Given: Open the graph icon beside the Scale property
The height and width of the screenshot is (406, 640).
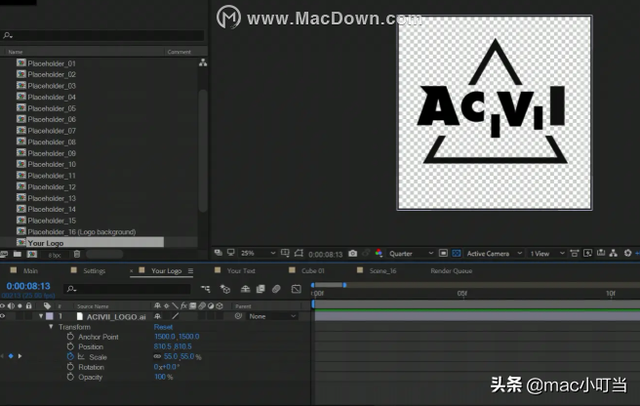Looking at the screenshot, I should click(81, 357).
